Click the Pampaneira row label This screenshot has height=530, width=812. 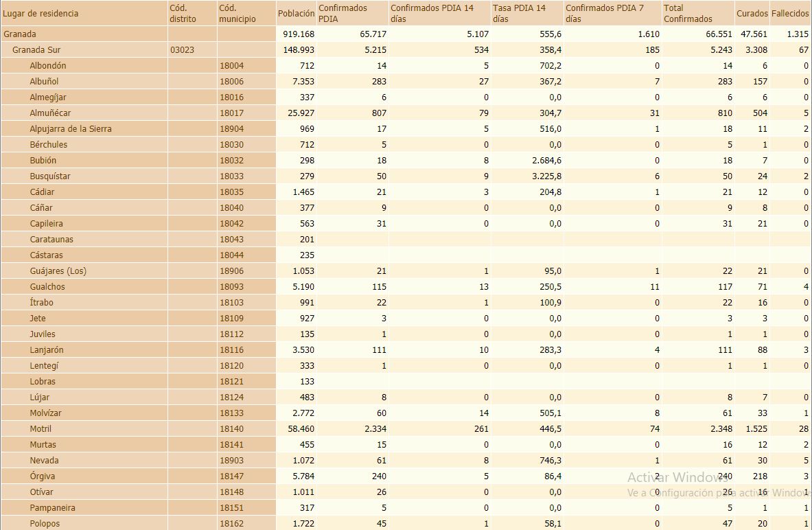(52, 508)
